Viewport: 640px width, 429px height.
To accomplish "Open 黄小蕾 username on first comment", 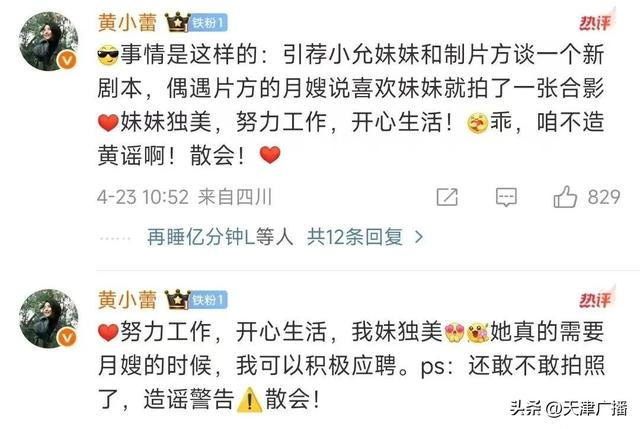I will pyautogui.click(x=127, y=22).
